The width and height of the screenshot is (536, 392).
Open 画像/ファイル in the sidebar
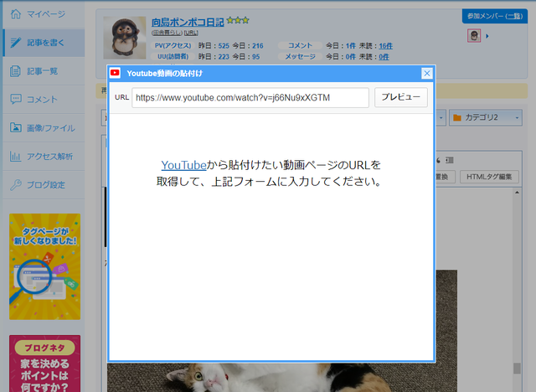[44, 128]
